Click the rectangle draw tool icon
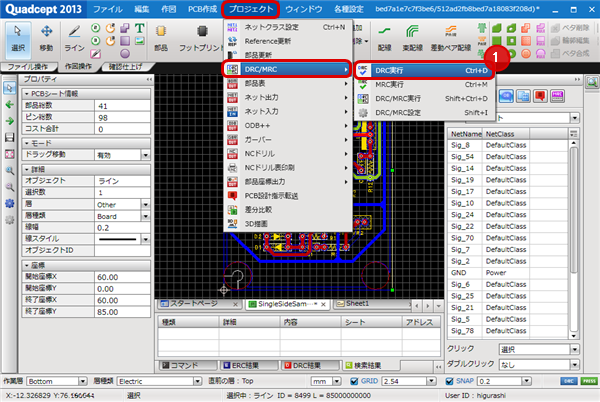This screenshot has height=402, width=600. (125, 41)
